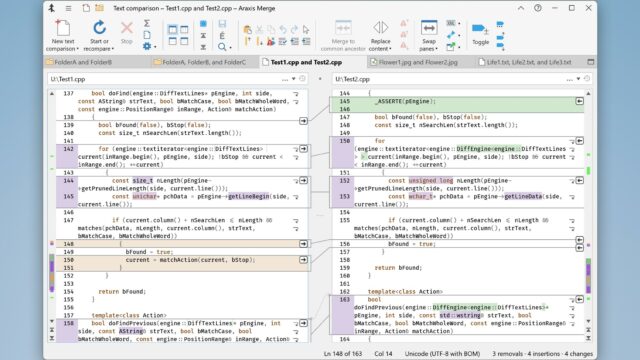Screen dimensions: 640x360
Task: Open file history dropdown for Test2.cpp path
Action: (578, 79)
